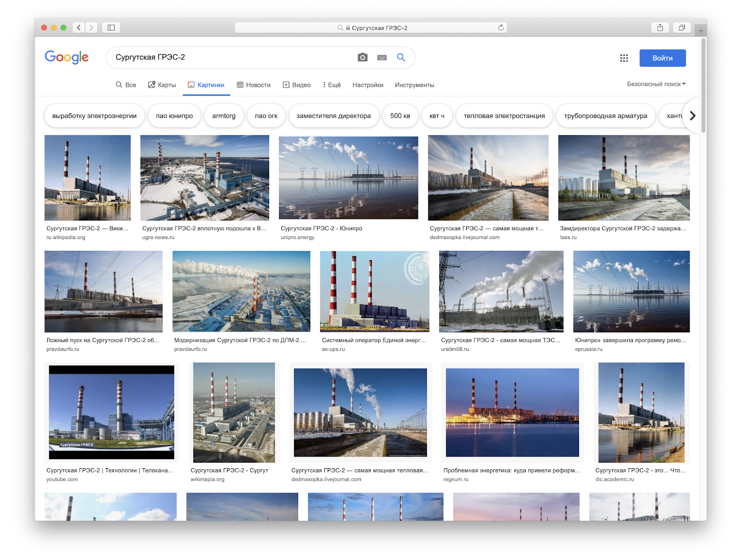Open the so-ups.ru image result

point(374,291)
